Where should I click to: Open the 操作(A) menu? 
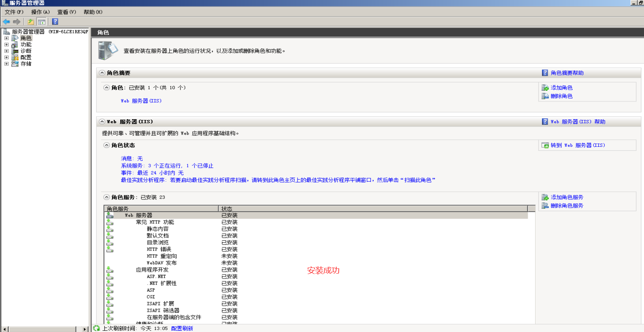(x=40, y=12)
